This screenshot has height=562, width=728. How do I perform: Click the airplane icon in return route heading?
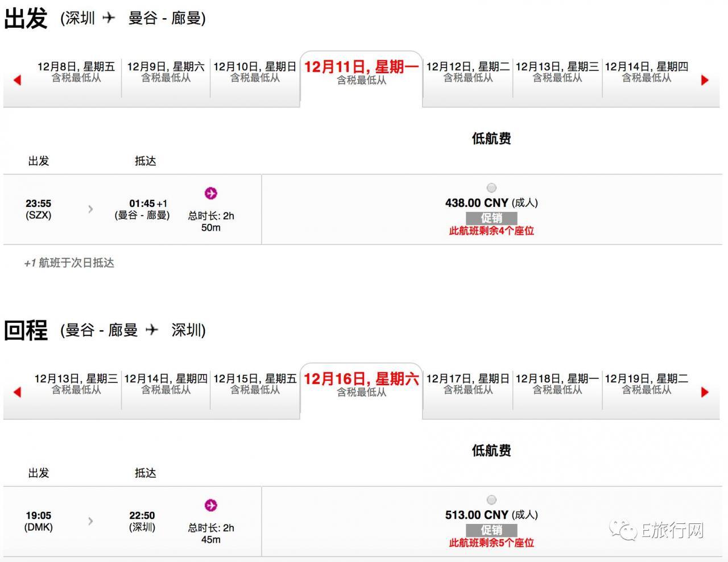coord(151,329)
